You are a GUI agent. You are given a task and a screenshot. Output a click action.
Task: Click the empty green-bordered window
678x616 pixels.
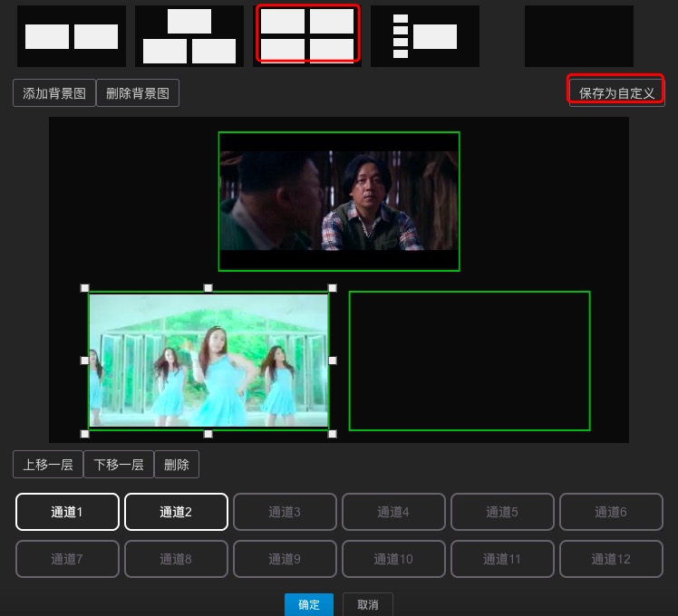pos(470,361)
